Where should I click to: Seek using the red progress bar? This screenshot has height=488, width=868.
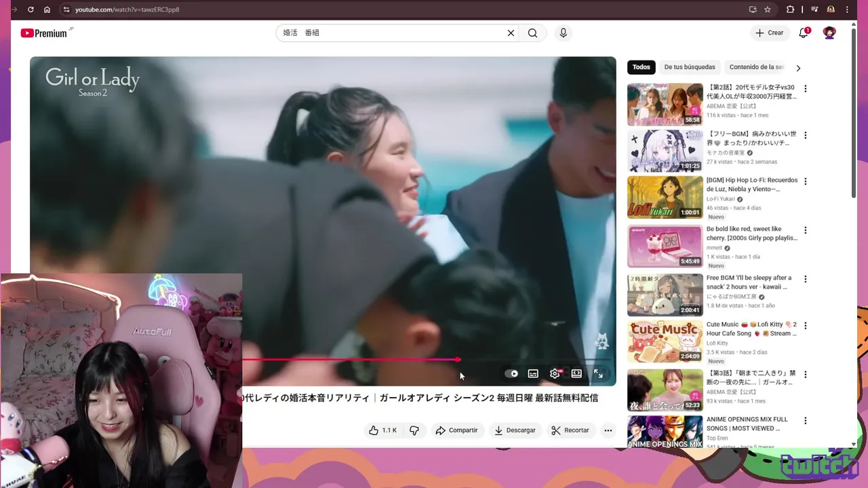pyautogui.click(x=350, y=360)
